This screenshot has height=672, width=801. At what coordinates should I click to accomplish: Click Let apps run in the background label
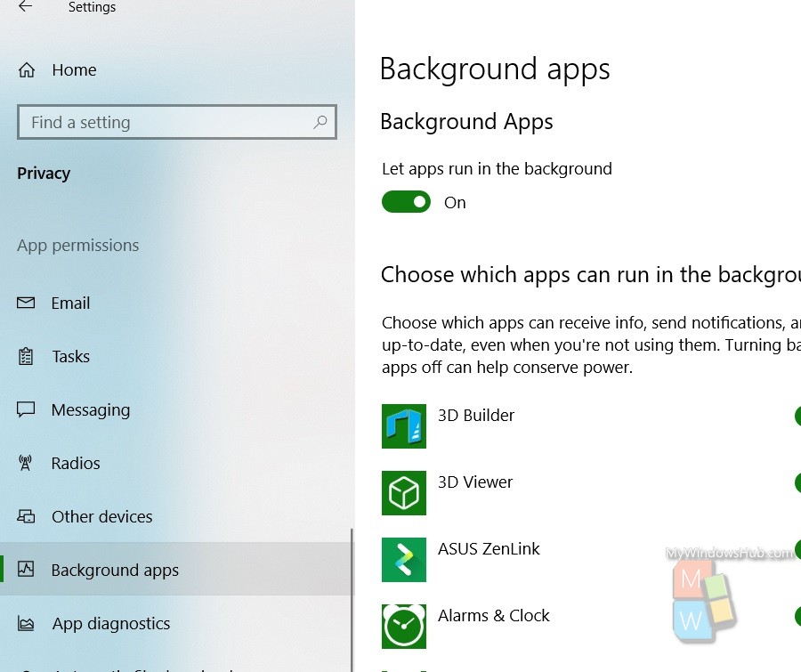click(x=497, y=168)
